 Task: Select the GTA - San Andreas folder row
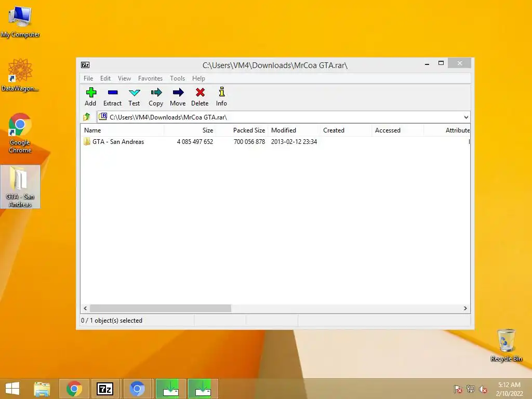[275, 142]
